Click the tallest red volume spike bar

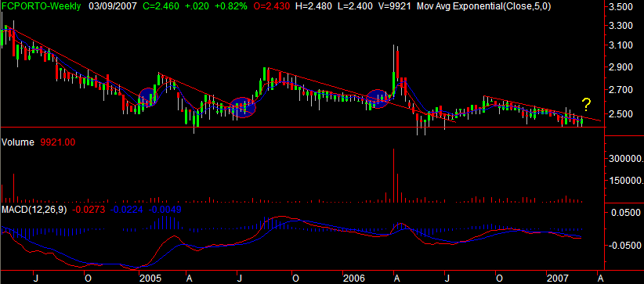click(393, 176)
